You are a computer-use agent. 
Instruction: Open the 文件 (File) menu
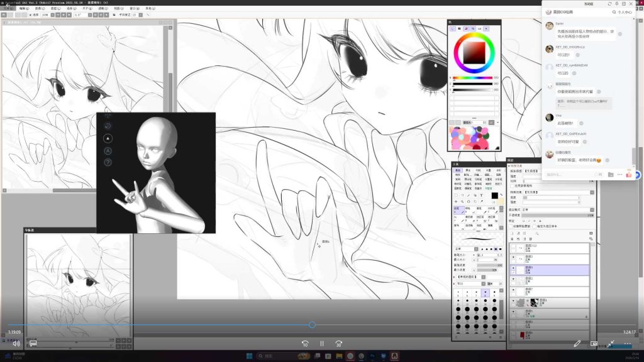click(8, 8)
